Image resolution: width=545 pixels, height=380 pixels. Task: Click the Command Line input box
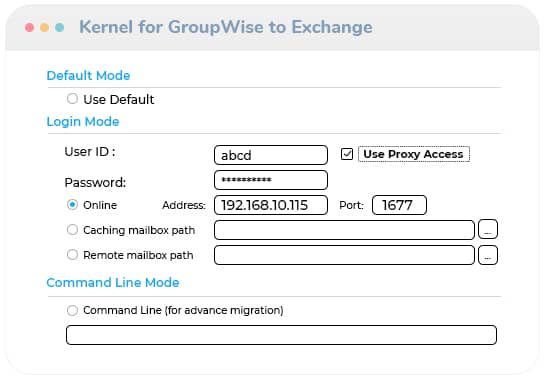(281, 335)
